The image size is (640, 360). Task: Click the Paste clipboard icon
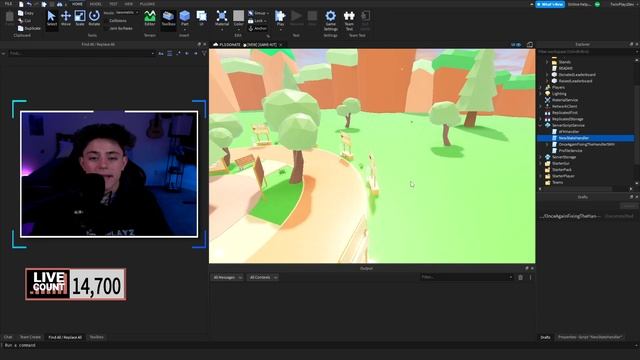9,19
